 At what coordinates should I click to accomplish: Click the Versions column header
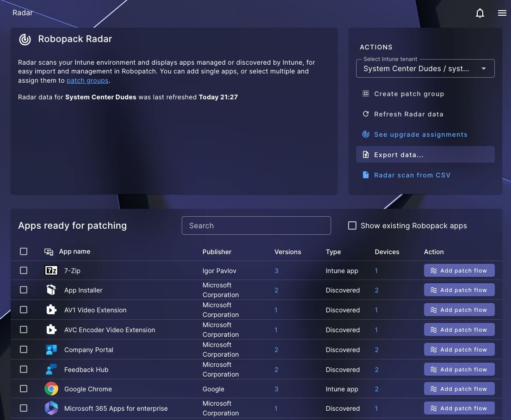coord(288,252)
